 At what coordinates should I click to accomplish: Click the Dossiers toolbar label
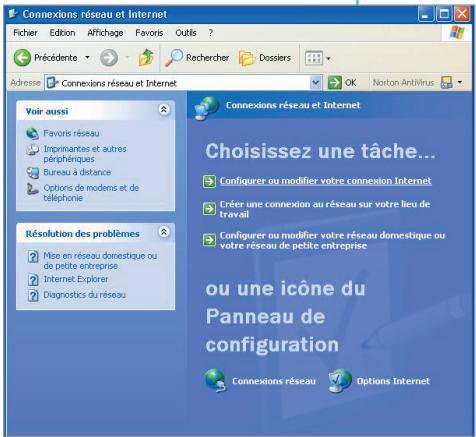pyautogui.click(x=275, y=58)
